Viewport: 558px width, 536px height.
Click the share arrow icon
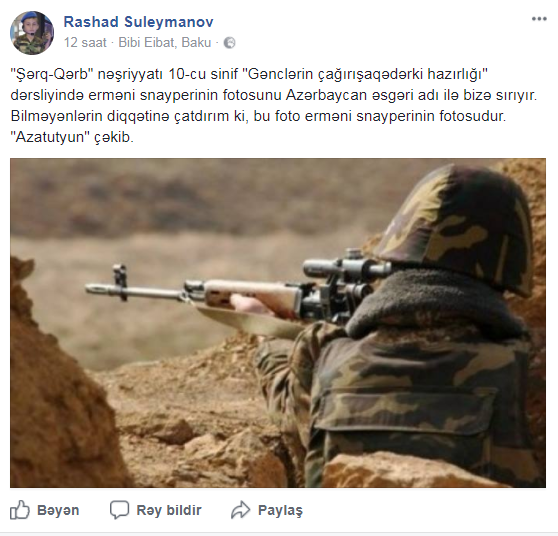241,510
